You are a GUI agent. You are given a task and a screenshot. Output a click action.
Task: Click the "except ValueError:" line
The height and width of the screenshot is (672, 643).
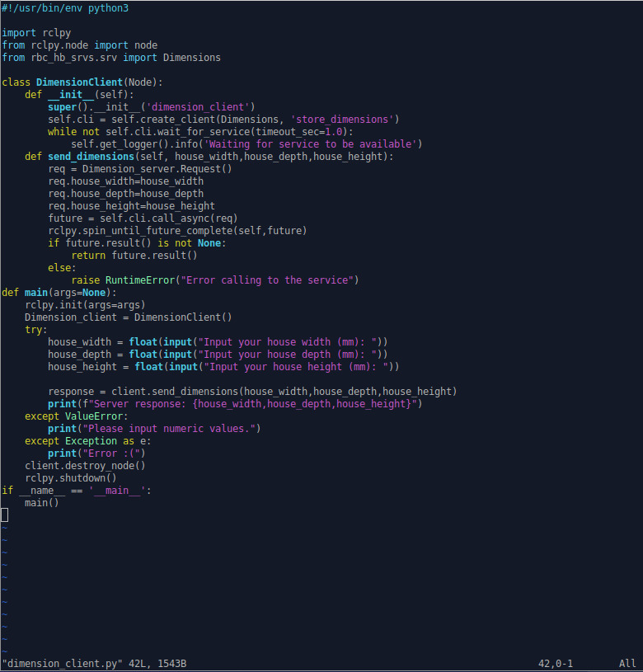[x=77, y=416]
